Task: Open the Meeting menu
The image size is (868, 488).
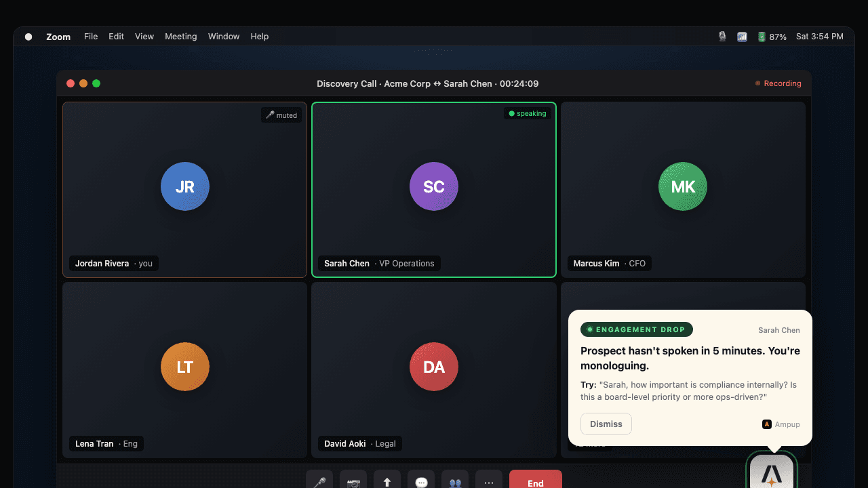Action: point(180,36)
